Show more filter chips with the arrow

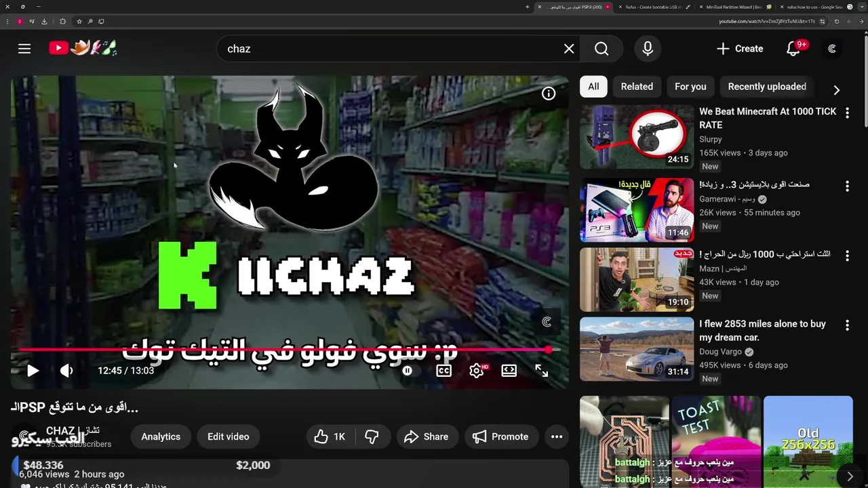(x=836, y=90)
